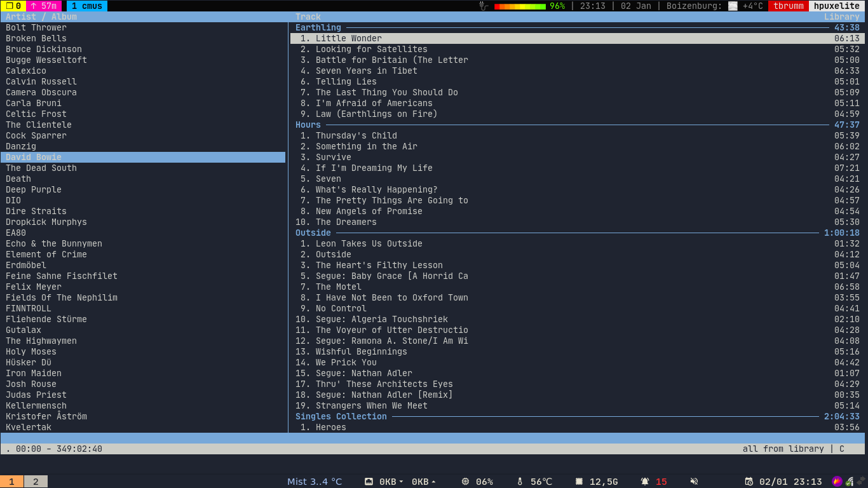Image resolution: width=868 pixels, height=488 pixels.
Task: Select Iron Maiden in the artist list
Action: coord(34,373)
